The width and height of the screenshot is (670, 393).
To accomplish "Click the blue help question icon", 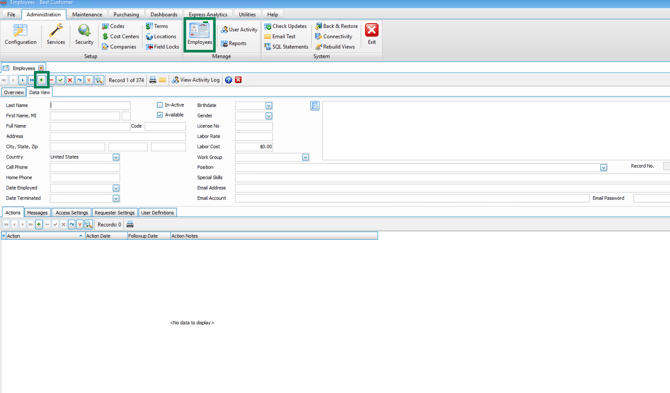I will 229,80.
